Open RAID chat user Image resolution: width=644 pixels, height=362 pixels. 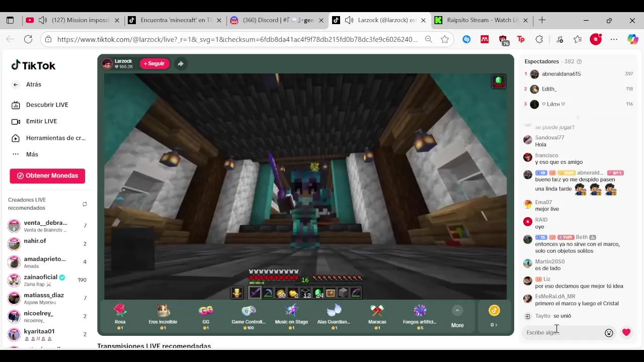coord(541,220)
